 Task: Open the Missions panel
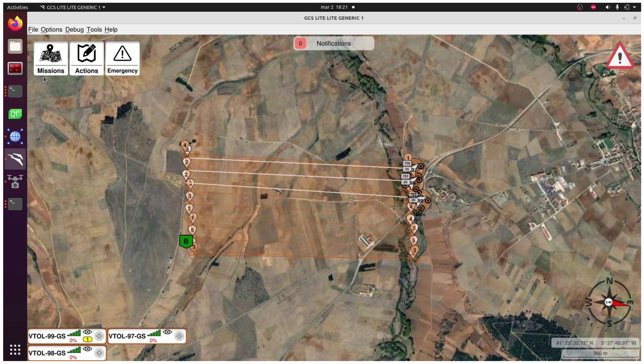pyautogui.click(x=51, y=58)
